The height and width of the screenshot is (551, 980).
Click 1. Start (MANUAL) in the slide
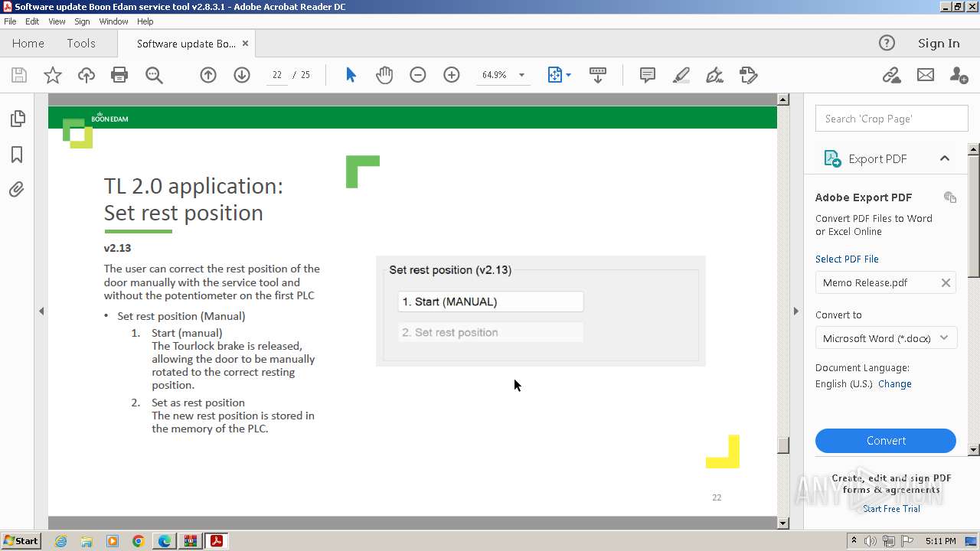(491, 302)
